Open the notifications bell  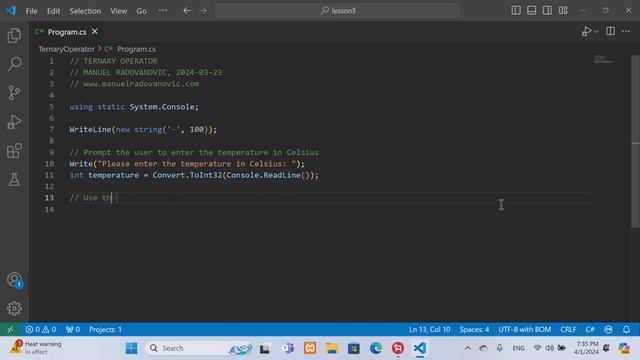pyautogui.click(x=626, y=329)
